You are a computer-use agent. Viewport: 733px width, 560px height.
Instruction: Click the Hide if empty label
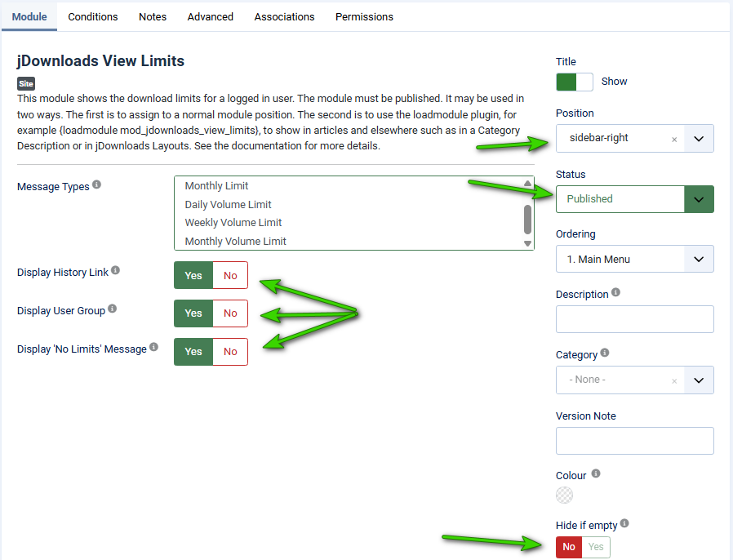pyautogui.click(x=587, y=526)
